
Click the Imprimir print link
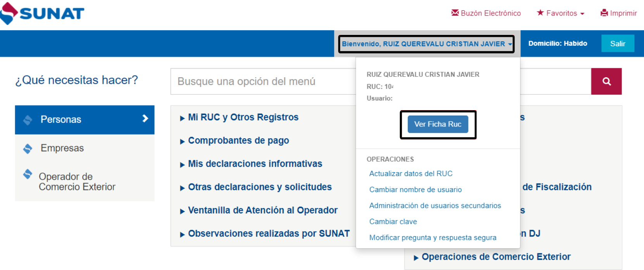coord(618,13)
